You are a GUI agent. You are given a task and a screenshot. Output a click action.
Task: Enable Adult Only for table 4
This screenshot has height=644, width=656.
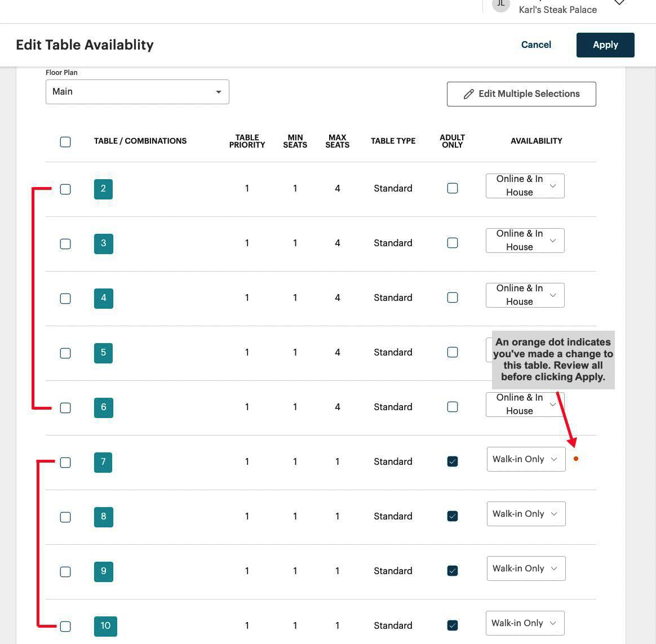point(452,297)
